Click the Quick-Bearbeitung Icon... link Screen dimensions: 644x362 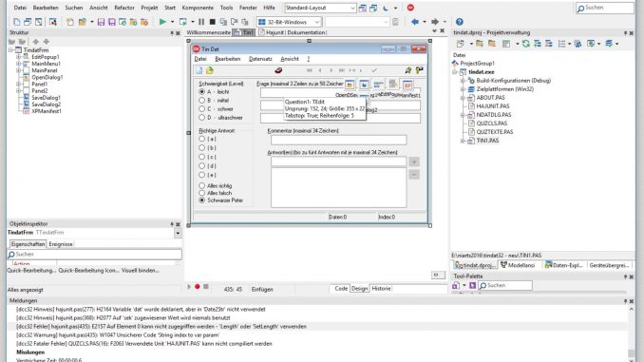[88, 271]
